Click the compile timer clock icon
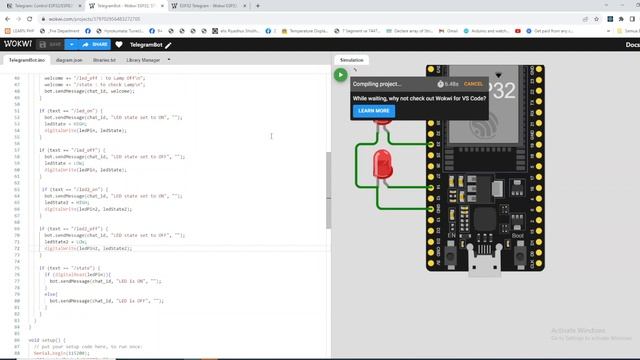This screenshot has width=640, height=360. tap(440, 84)
